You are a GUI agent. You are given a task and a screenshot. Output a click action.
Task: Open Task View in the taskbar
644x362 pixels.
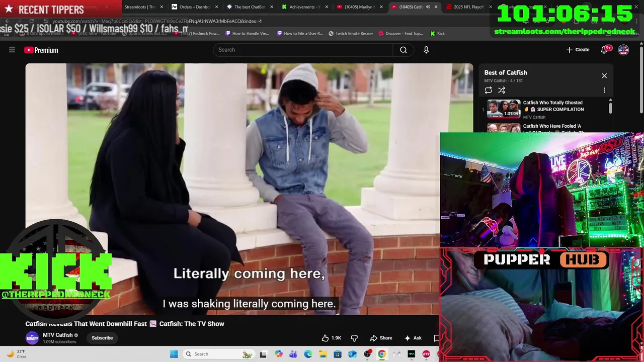263,354
